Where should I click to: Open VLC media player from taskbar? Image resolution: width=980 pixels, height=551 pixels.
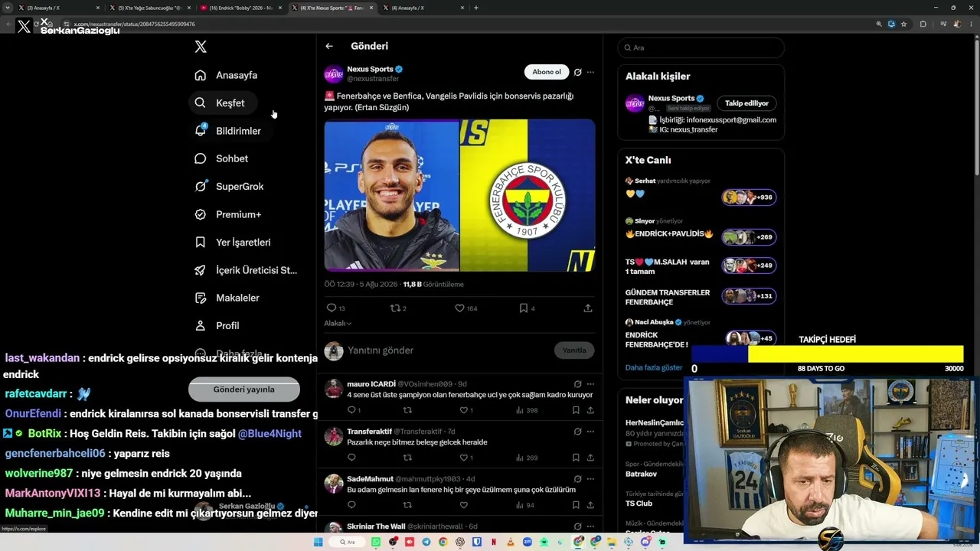coord(511,542)
